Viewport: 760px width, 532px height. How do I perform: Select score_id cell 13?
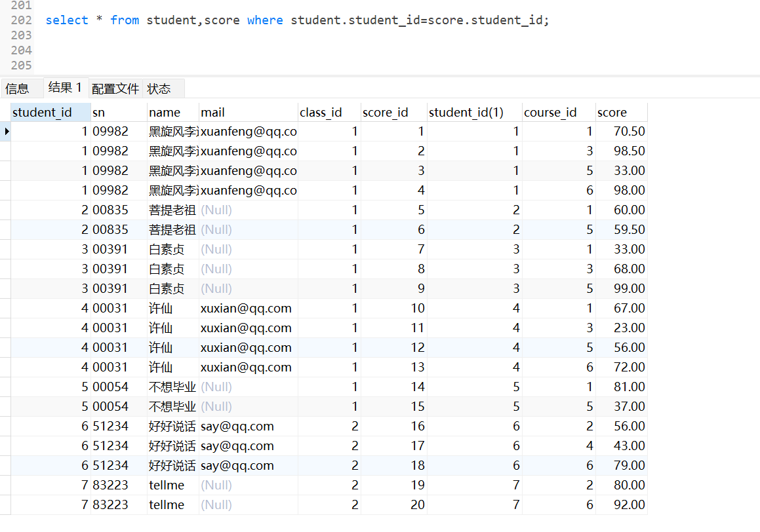[393, 367]
